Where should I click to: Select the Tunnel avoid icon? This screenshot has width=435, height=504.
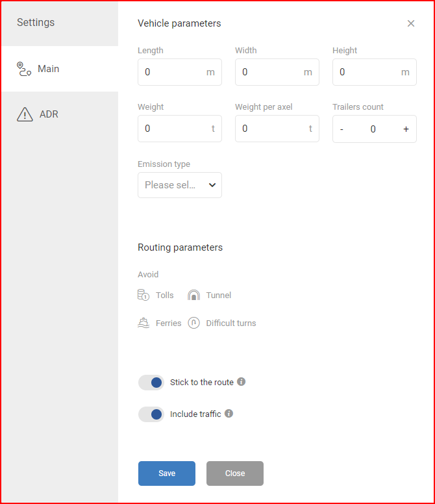193,295
